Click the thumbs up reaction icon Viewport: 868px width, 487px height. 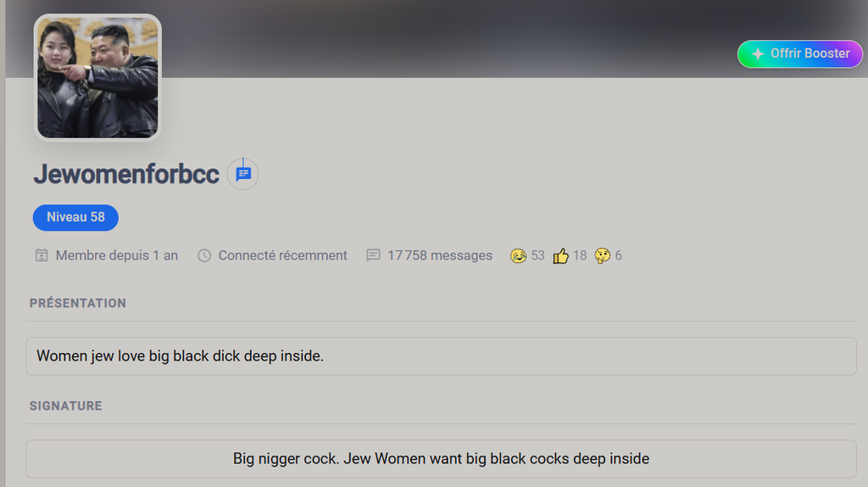560,255
